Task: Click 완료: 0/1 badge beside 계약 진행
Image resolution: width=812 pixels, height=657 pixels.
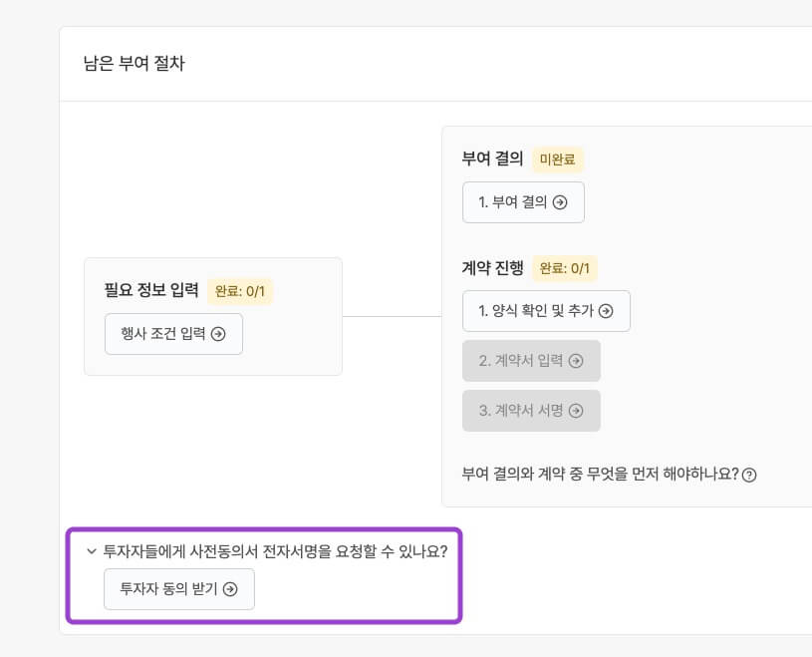Action: (565, 267)
